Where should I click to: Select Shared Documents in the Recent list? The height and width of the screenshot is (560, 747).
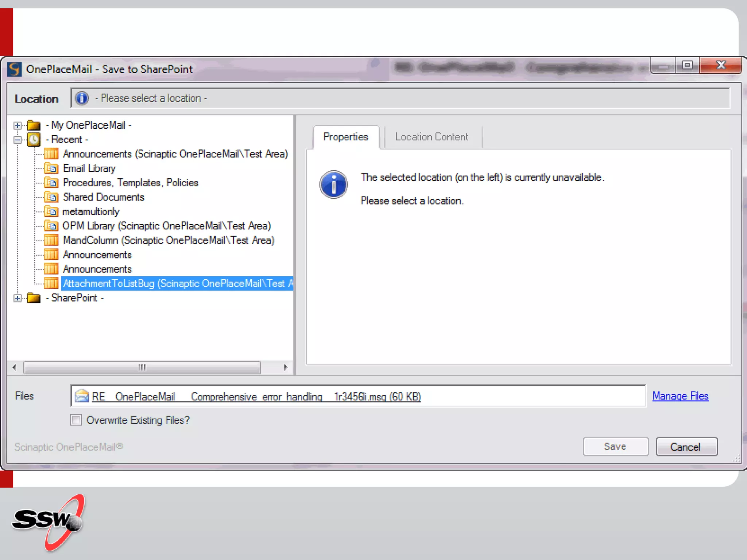[104, 197]
